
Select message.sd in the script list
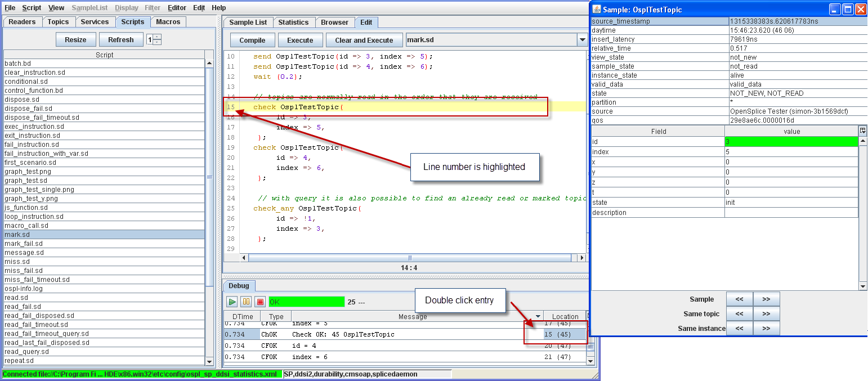[x=104, y=253]
